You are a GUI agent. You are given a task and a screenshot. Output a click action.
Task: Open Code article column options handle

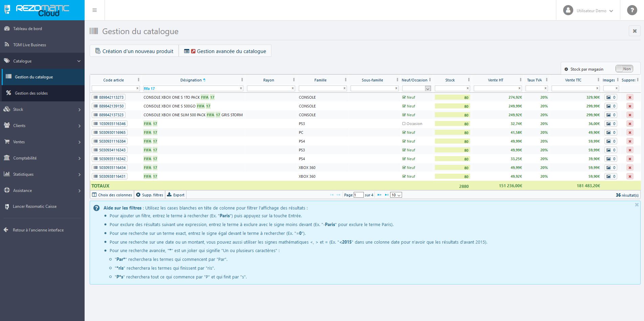click(x=138, y=80)
